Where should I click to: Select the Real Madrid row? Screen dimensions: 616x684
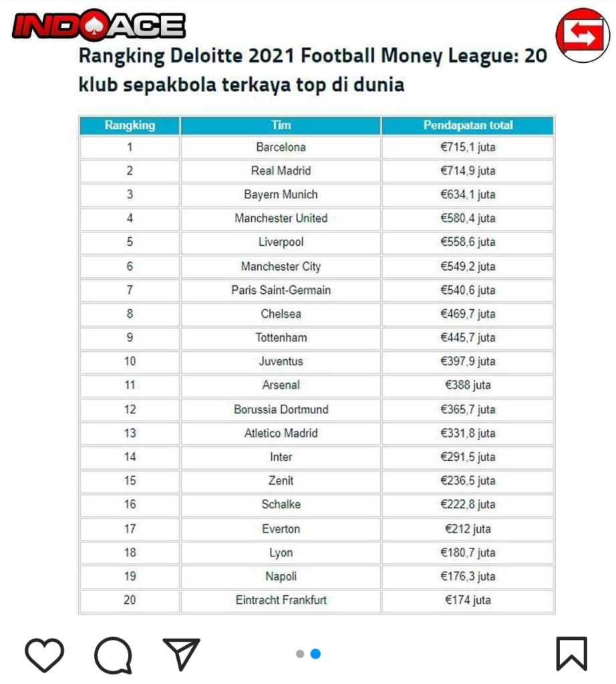pos(281,171)
